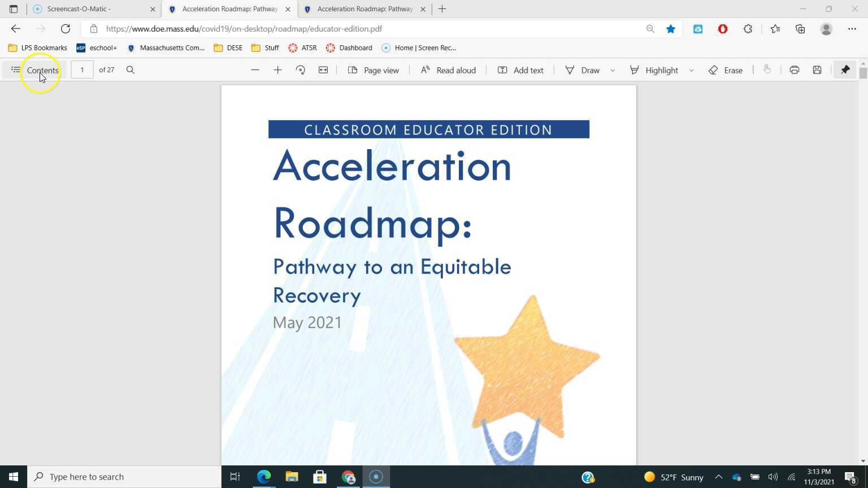Screen dimensions: 868x488
Task: Open the Find in document search
Action: pos(130,69)
